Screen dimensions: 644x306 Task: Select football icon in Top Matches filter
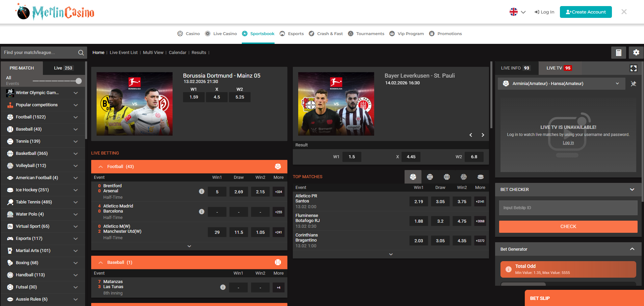413,177
